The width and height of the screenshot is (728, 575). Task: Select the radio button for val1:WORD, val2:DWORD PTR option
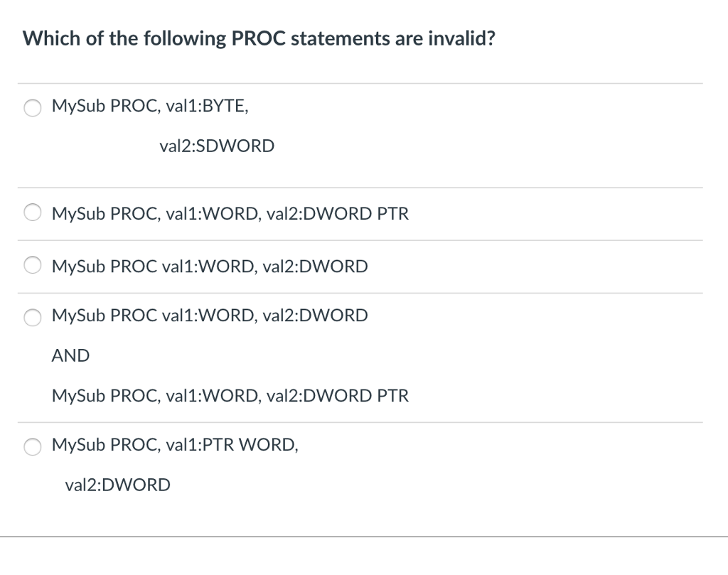pos(32,212)
